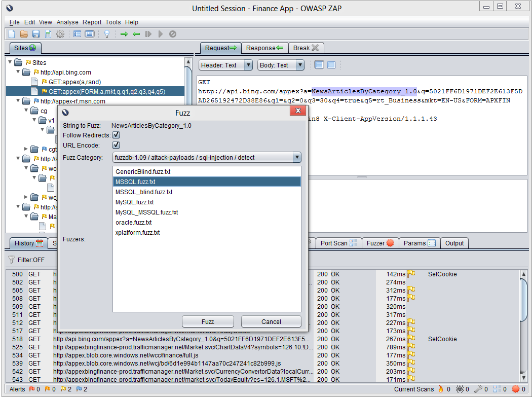The width and height of the screenshot is (532, 398).
Task: Select MSSQL_blind.fuzz.txt in the fuzzers list
Action: click(207, 192)
